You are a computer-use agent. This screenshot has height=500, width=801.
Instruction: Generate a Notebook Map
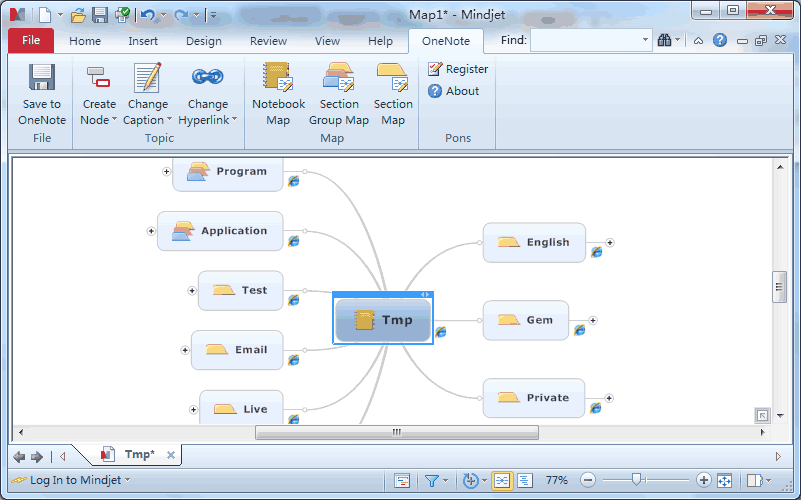coord(278,95)
